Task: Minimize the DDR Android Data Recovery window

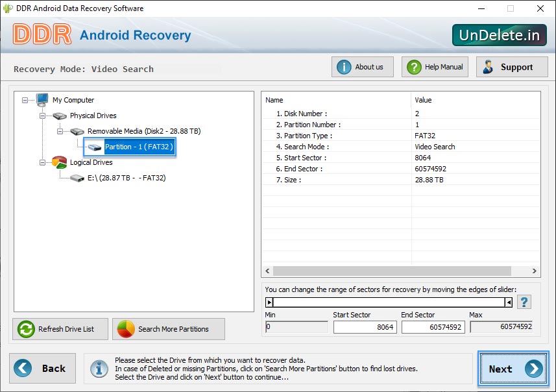Action: tap(481, 8)
